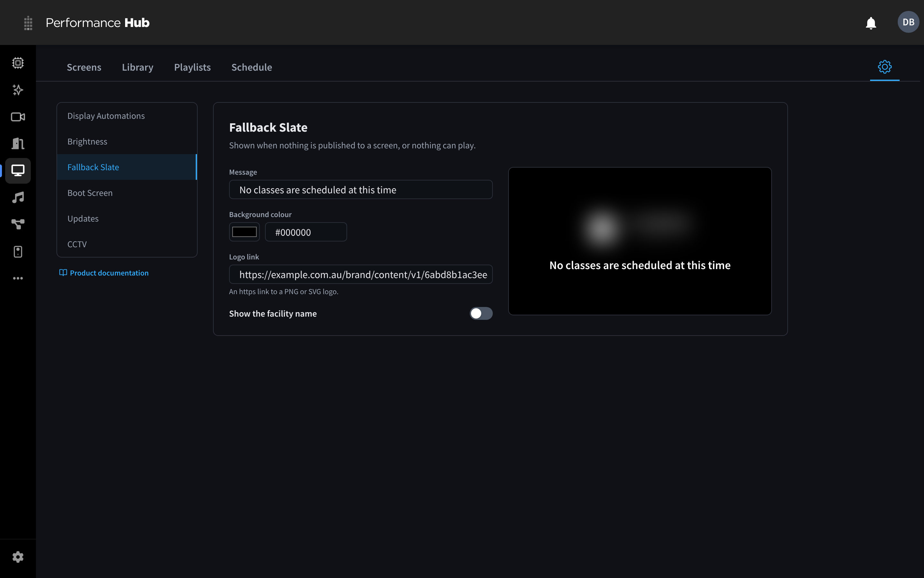Click the sparkle sidebar icon
The image size is (924, 578).
coord(18,90)
